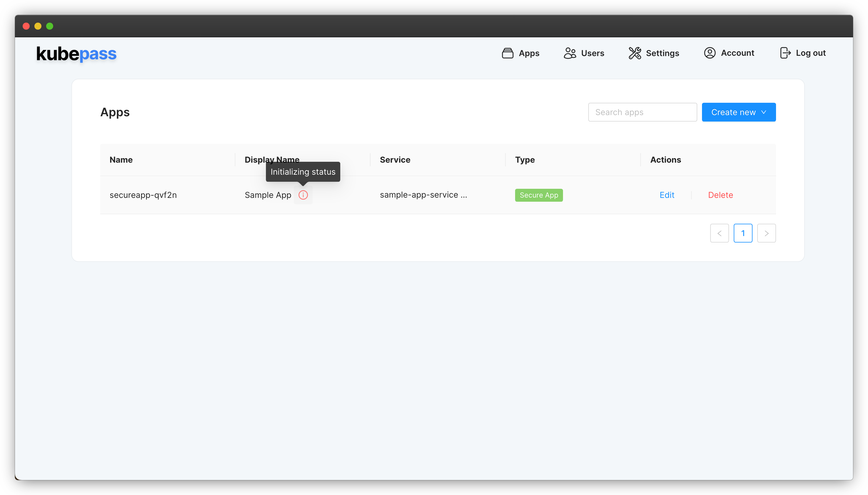Select the Secure App type badge
Viewport: 868px width, 495px height.
click(539, 195)
